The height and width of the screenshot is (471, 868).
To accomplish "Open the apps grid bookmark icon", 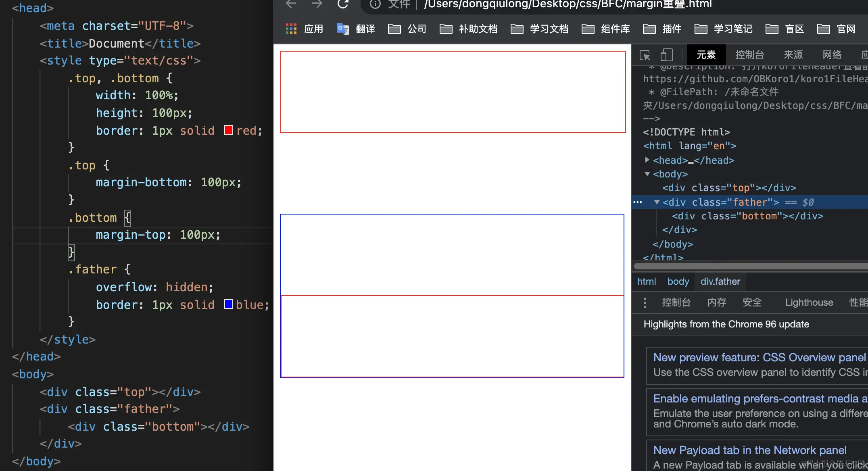I will 291,29.
